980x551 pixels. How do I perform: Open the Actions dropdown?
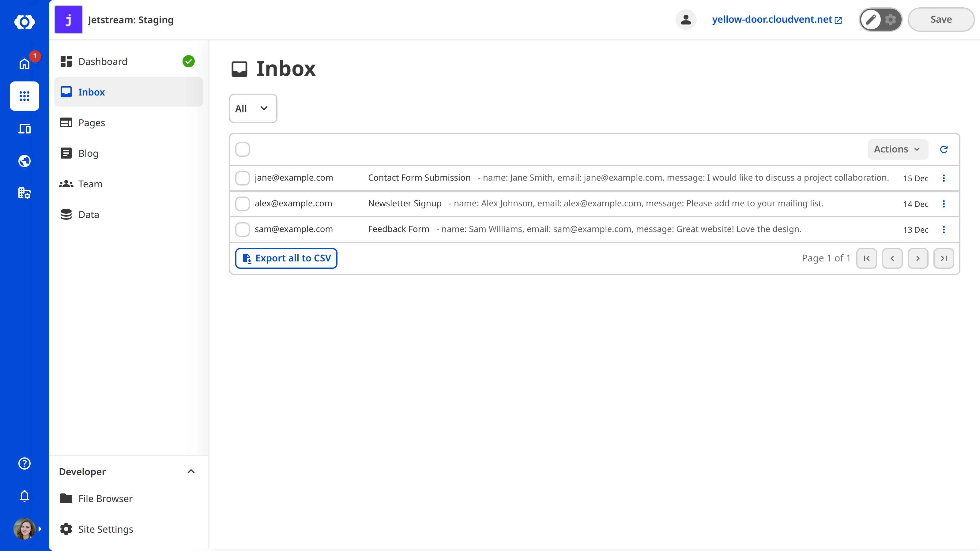point(898,149)
